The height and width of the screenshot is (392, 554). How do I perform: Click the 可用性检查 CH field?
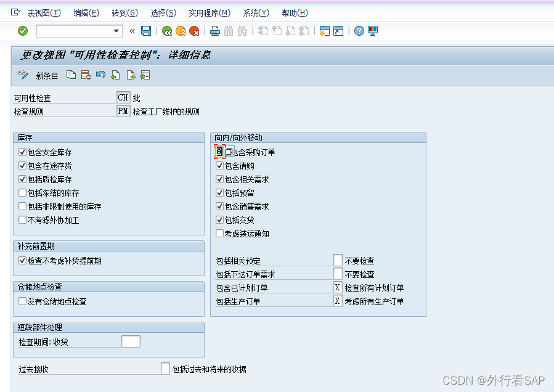123,97
